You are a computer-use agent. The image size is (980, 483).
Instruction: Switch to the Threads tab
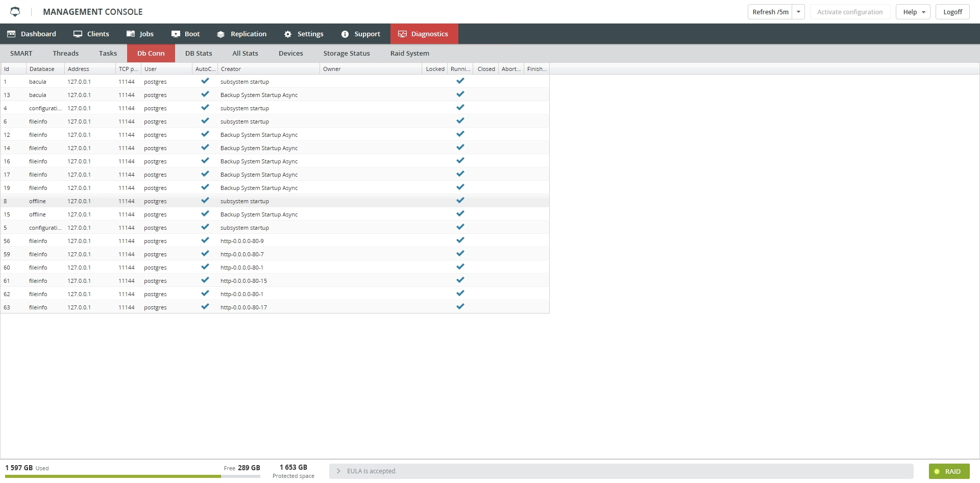pos(66,53)
